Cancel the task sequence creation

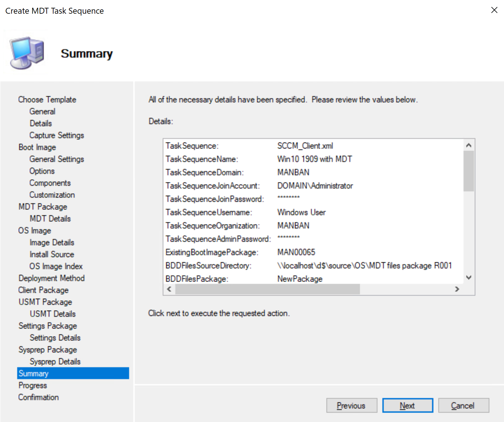click(463, 405)
